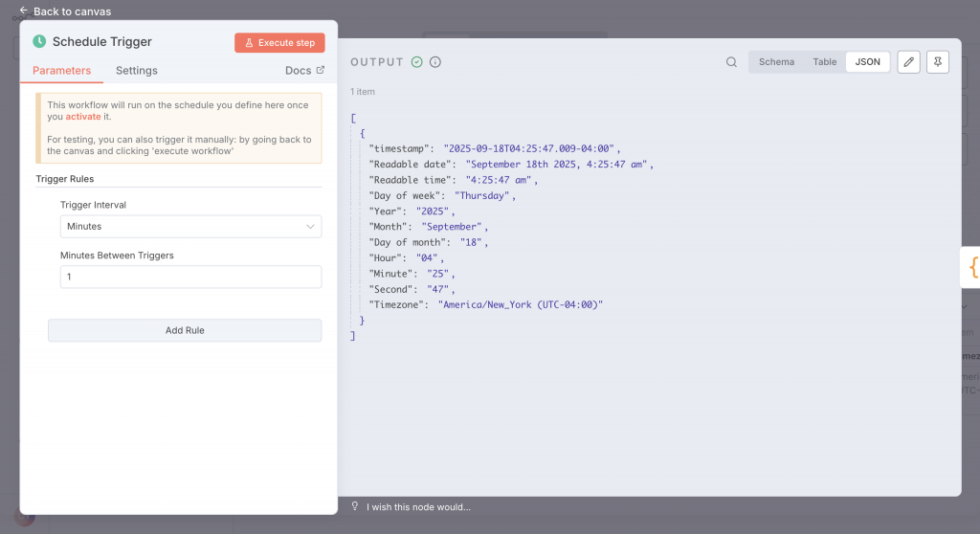Click the "Second" value "47"

(x=438, y=290)
